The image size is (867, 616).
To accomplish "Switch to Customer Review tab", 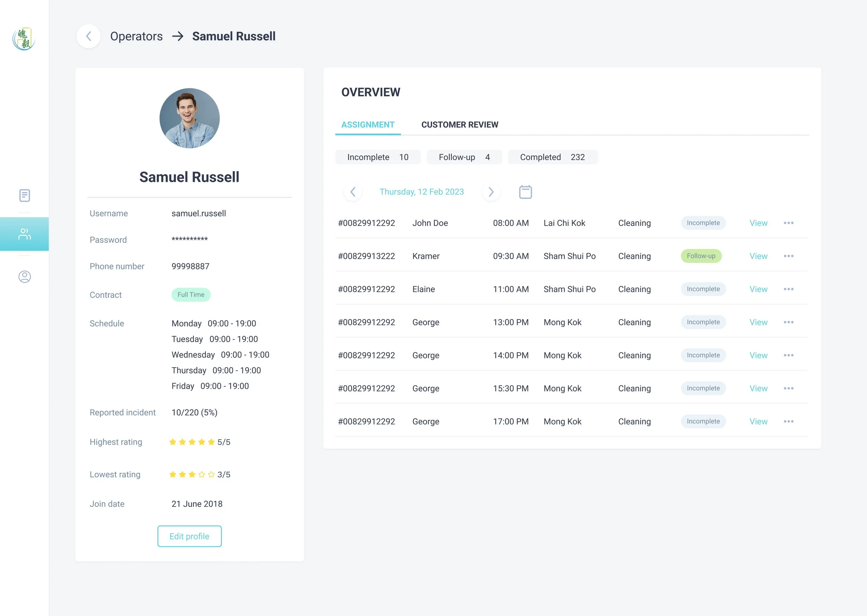I will [x=459, y=125].
